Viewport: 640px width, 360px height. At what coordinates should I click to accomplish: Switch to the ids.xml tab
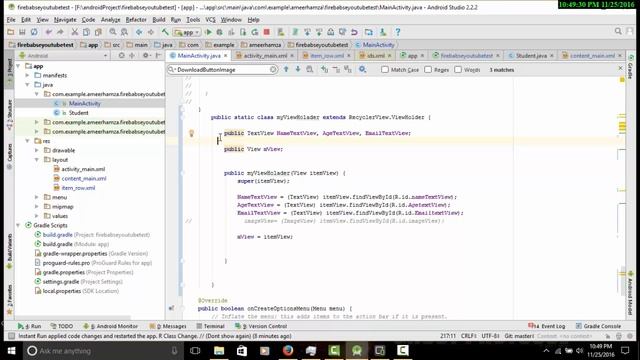click(376, 56)
